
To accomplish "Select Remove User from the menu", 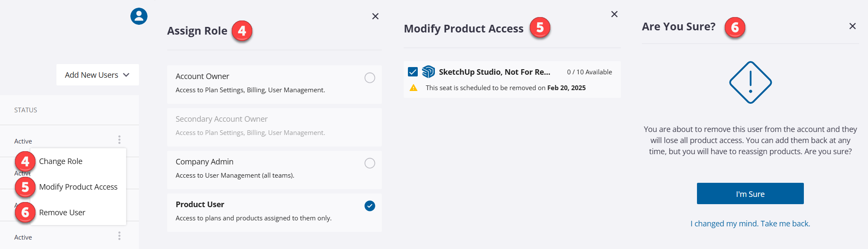I will [62, 213].
